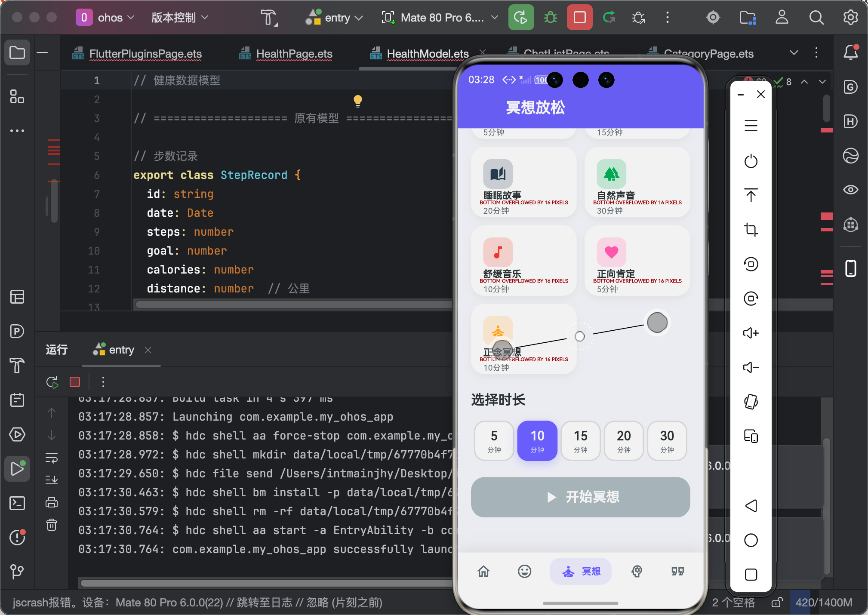The image size is (868, 615).
Task: Tap the 冥想 bottom navigation tab
Action: pos(580,571)
